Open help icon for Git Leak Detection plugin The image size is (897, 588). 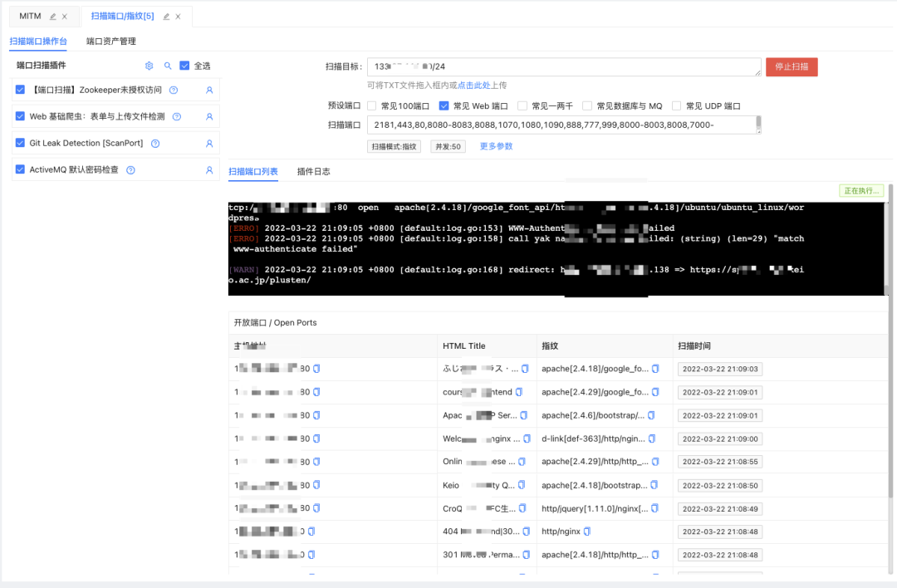(x=155, y=144)
